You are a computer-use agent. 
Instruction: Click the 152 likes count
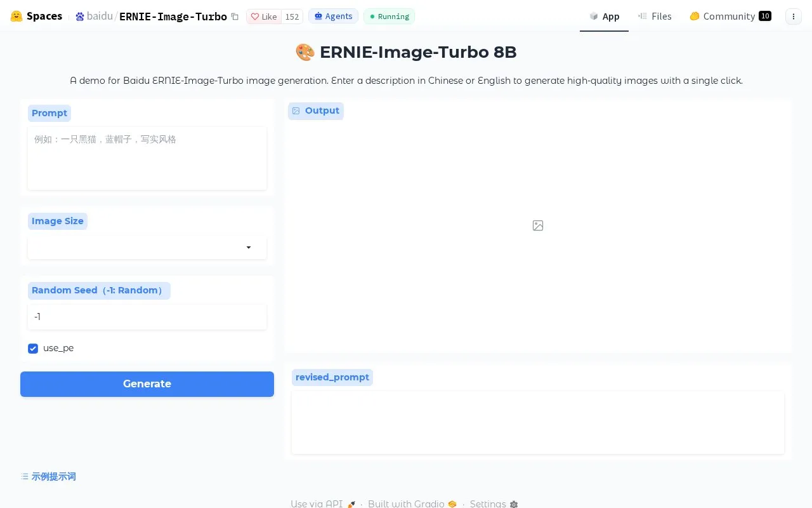[292, 17]
